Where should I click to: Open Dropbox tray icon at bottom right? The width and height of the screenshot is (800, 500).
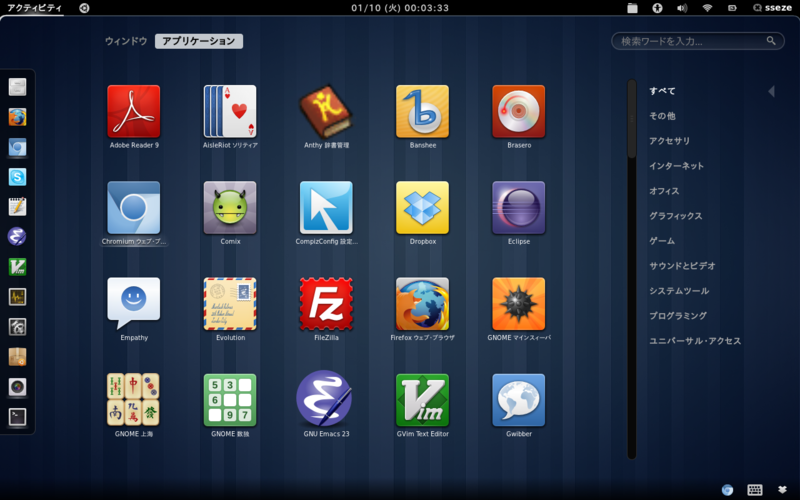click(x=782, y=490)
